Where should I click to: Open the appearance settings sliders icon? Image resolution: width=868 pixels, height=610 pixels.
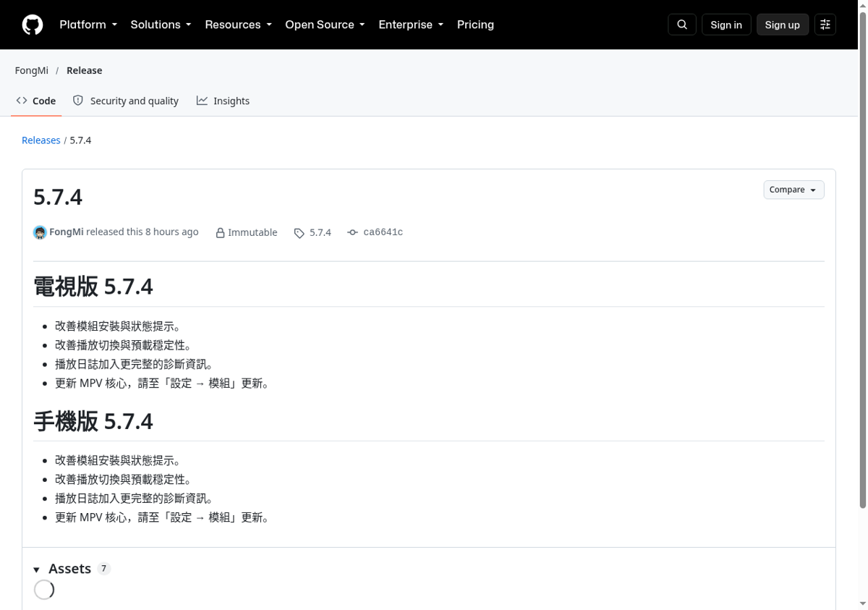click(x=825, y=25)
